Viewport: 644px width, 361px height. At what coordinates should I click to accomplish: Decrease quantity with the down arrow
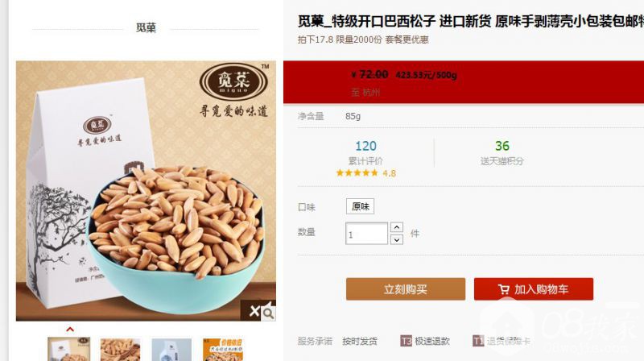click(x=396, y=239)
